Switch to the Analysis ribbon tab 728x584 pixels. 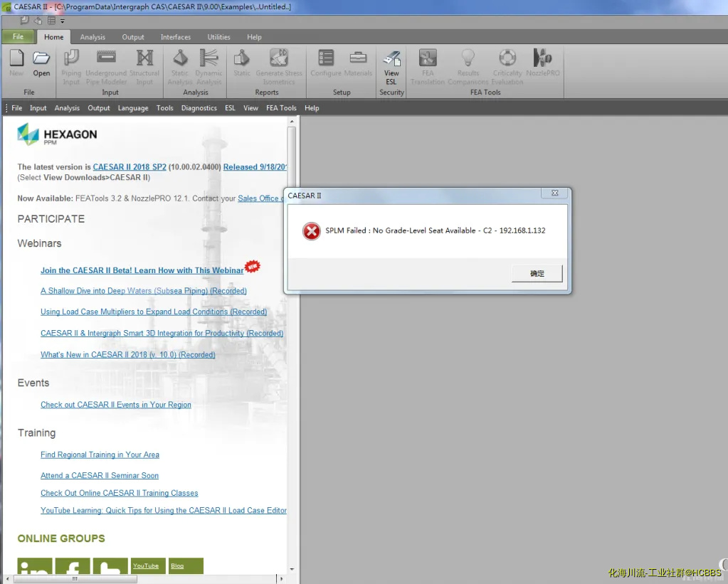pos(93,37)
